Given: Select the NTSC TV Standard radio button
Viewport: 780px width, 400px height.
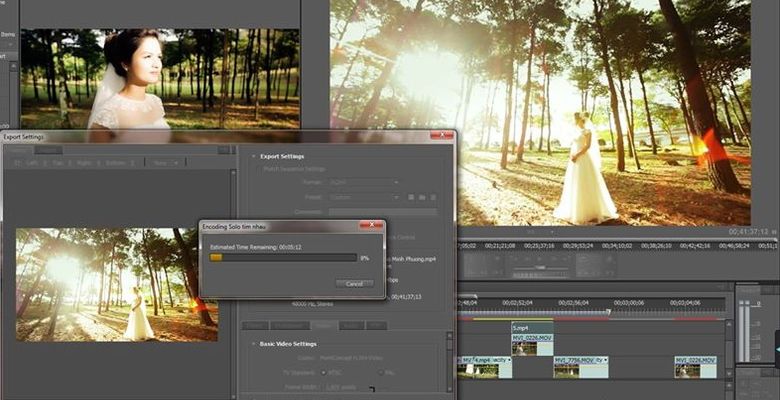Looking at the screenshot, I should click(324, 372).
